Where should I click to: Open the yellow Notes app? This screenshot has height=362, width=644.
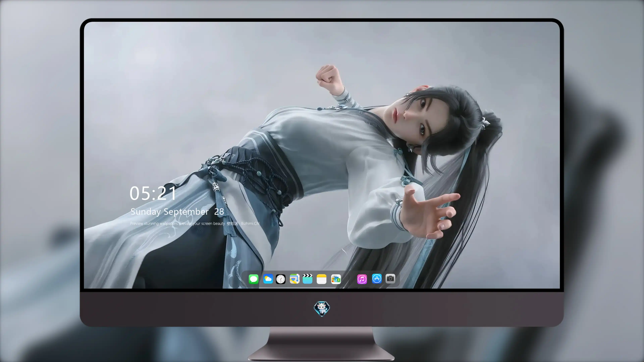click(x=321, y=279)
